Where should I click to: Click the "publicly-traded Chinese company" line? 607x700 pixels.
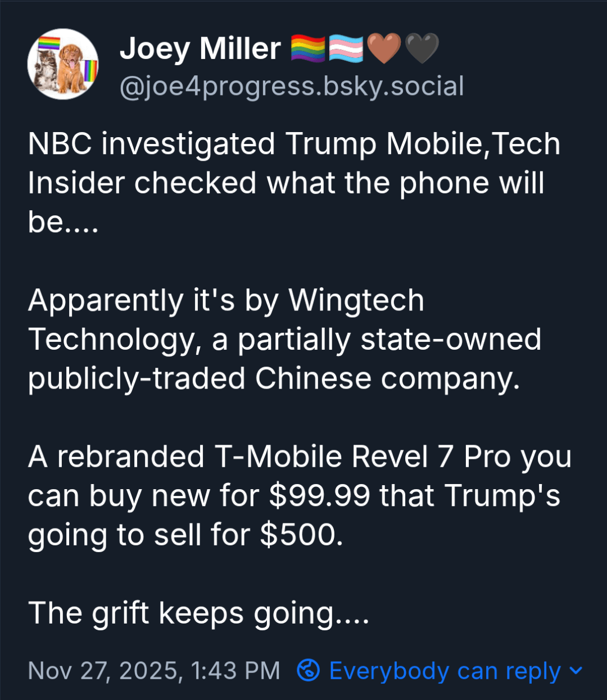click(274, 378)
